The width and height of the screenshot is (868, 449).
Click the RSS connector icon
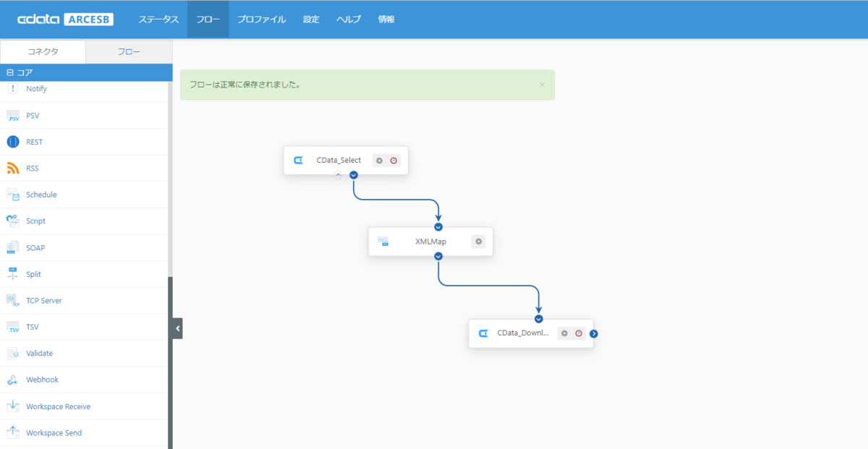point(13,168)
